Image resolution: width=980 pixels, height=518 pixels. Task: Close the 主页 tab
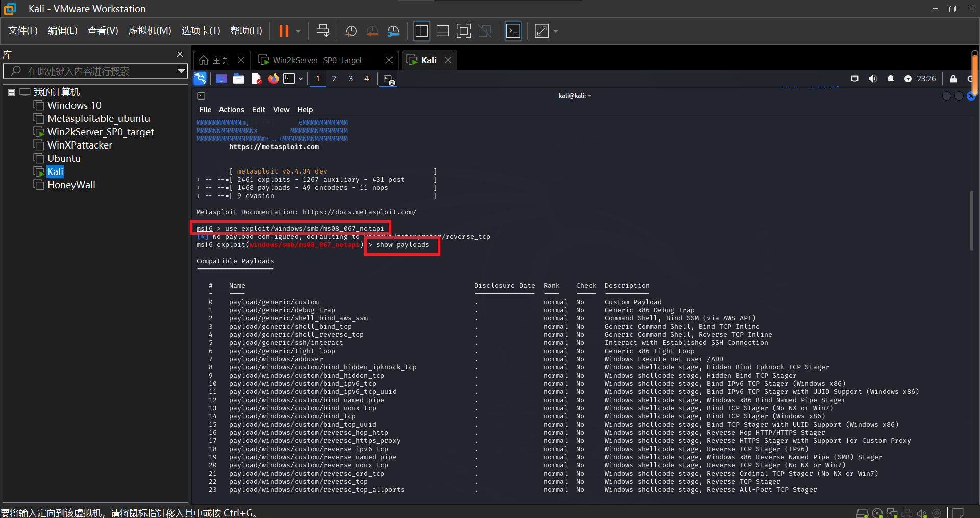click(241, 60)
